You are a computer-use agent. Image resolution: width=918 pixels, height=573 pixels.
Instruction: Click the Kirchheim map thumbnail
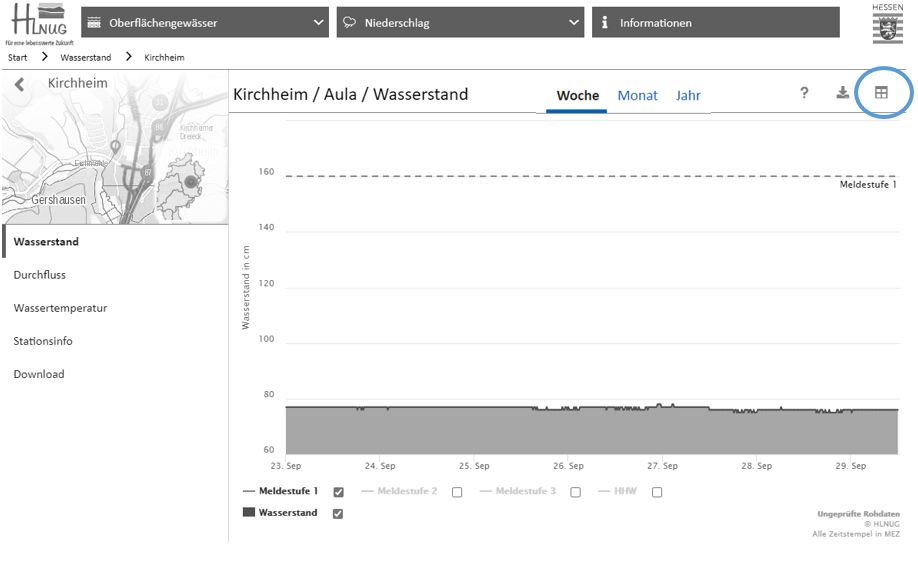click(x=115, y=160)
